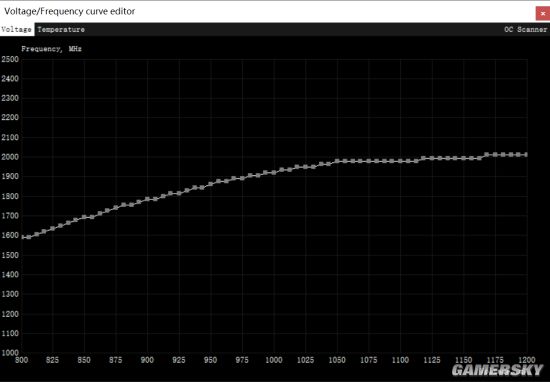The height and width of the screenshot is (382, 550).
Task: Select the curve point at 875 mV
Action: [x=116, y=208]
